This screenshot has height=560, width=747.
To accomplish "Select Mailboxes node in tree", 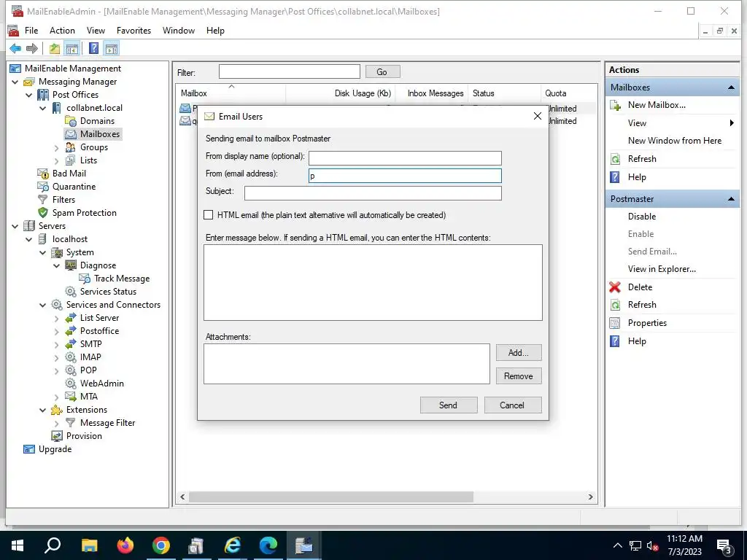I will click(99, 134).
